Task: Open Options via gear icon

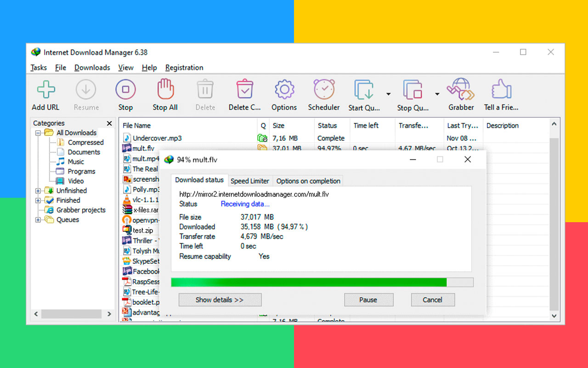Action: click(284, 89)
